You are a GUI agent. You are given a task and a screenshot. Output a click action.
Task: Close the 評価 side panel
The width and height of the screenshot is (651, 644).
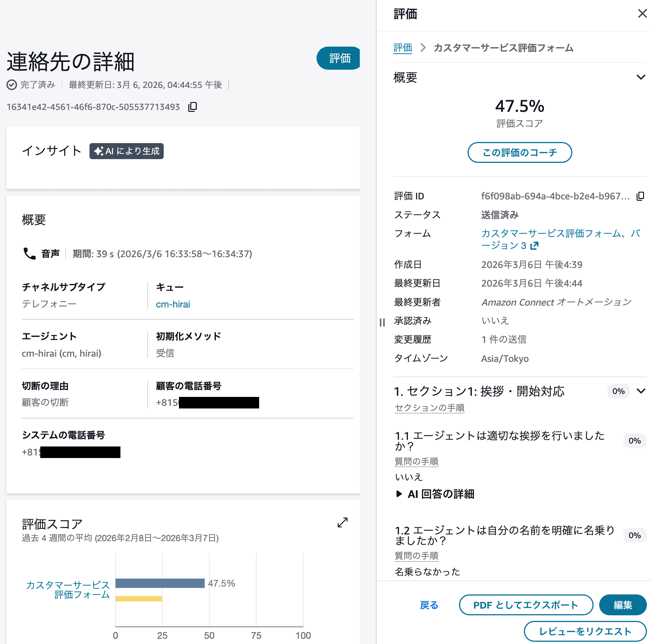[642, 13]
